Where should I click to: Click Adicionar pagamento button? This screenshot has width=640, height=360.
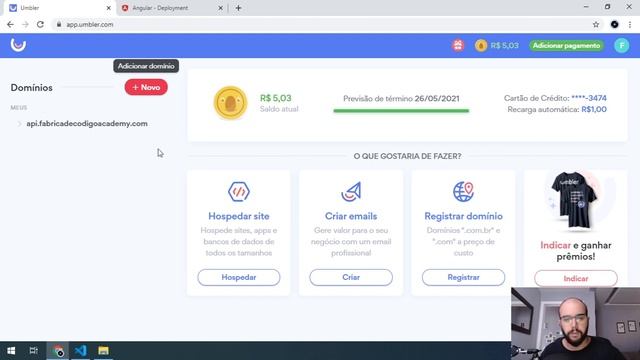tap(567, 45)
